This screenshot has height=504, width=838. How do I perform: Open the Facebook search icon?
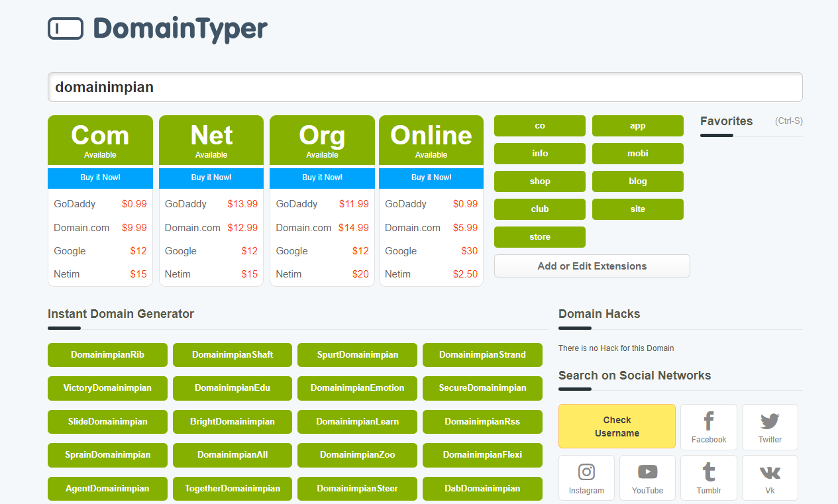(708, 427)
